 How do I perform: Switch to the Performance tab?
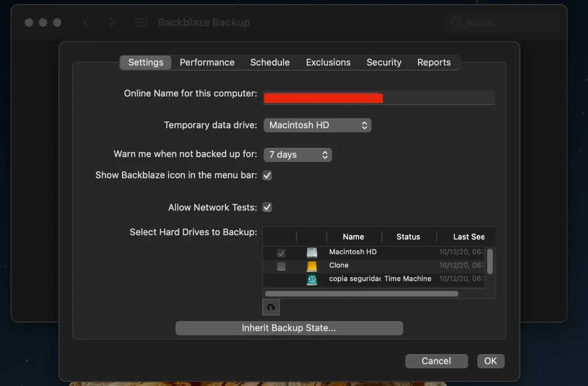click(207, 62)
